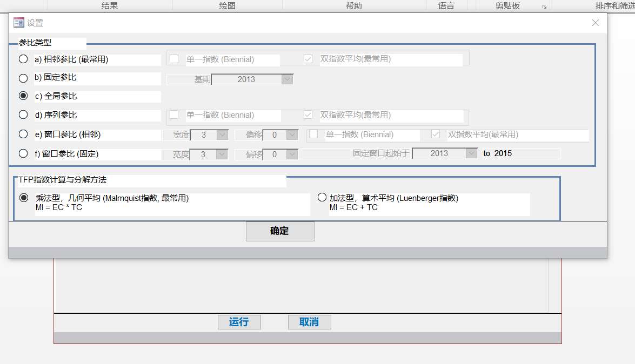Select the d) 序列参比 radio option

click(x=23, y=114)
